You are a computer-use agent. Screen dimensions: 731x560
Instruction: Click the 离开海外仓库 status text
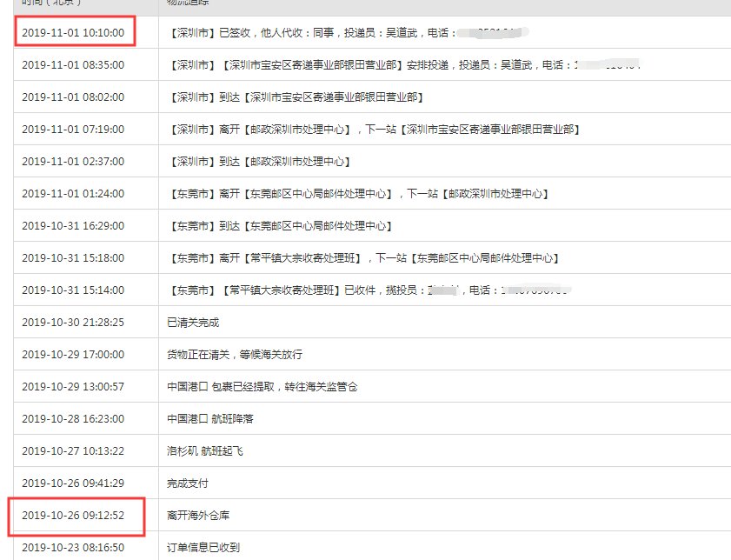point(198,516)
